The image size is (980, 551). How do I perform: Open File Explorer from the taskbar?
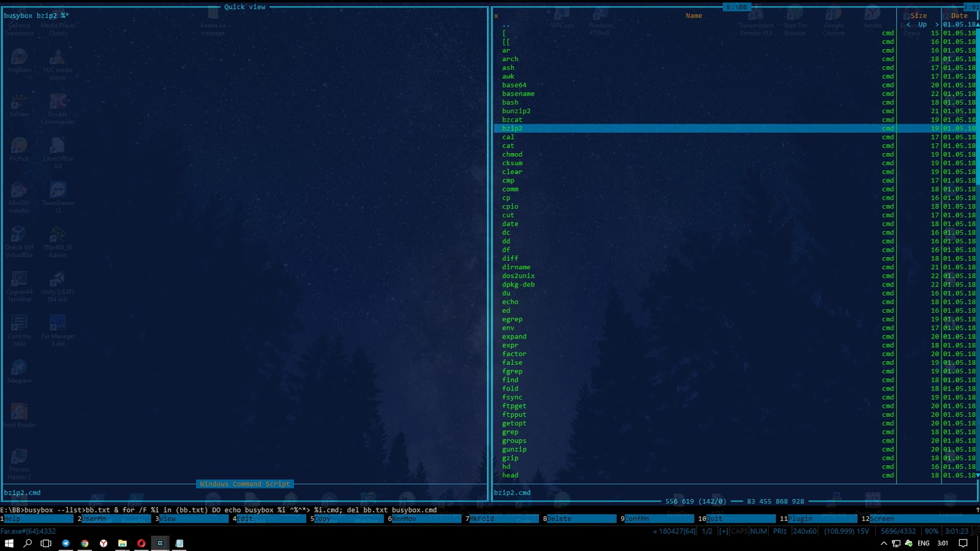[x=123, y=543]
